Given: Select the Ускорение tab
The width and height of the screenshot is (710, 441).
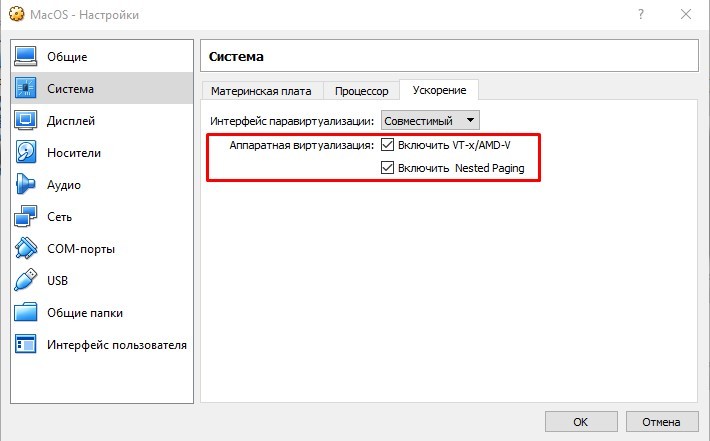Looking at the screenshot, I should point(438,90).
